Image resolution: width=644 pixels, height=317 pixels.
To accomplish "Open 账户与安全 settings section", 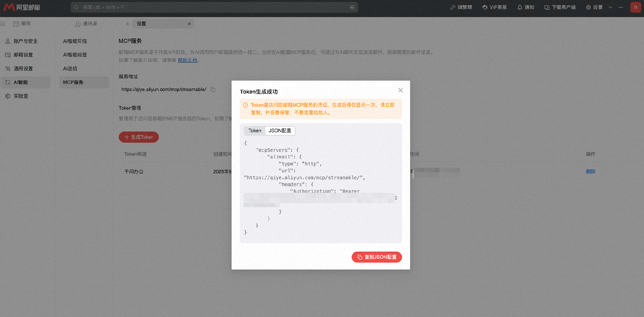I will [x=25, y=41].
